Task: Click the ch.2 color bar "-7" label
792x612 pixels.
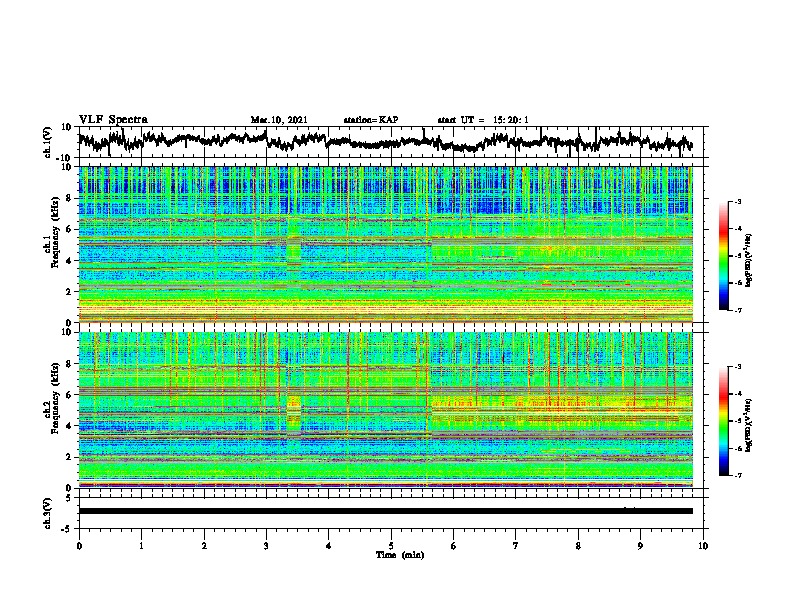Action: pyautogui.click(x=737, y=476)
